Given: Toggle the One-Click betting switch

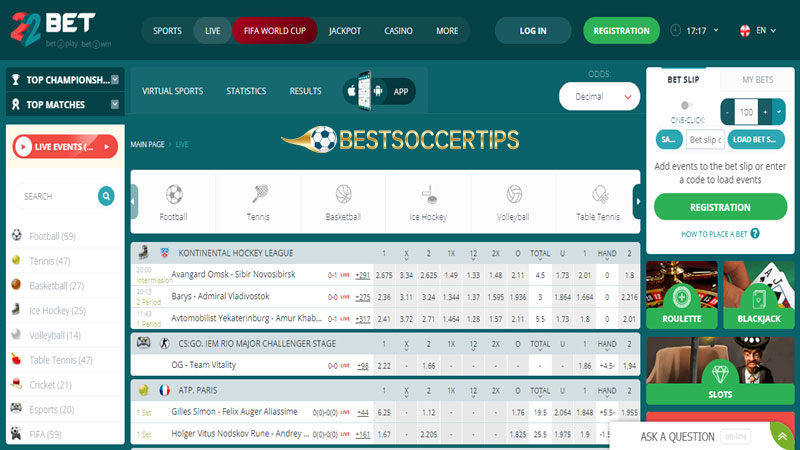Looking at the screenshot, I should pyautogui.click(x=687, y=106).
